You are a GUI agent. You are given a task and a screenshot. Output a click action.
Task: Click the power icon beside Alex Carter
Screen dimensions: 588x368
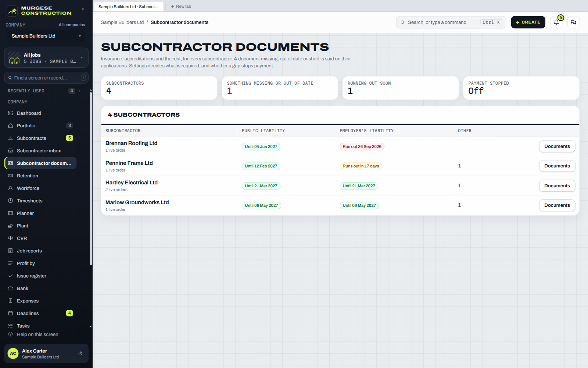(80, 353)
